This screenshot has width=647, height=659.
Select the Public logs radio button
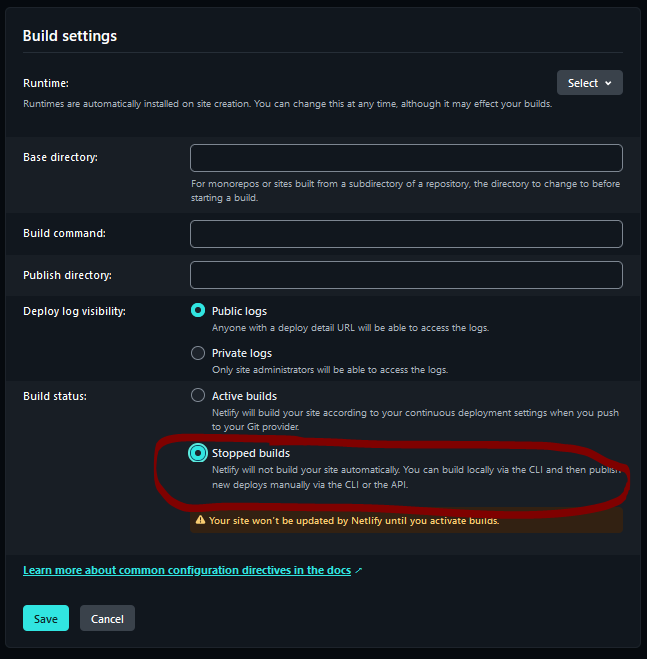pyautogui.click(x=198, y=311)
